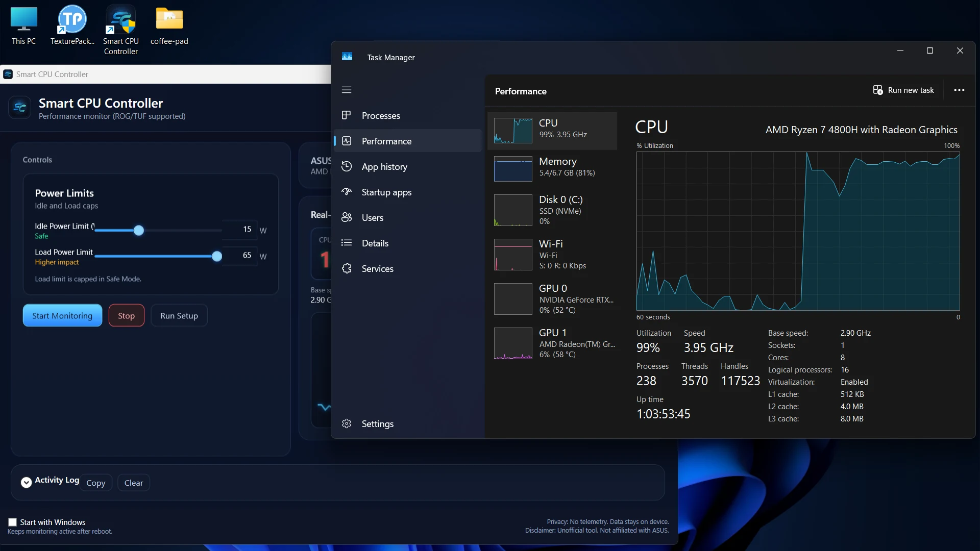980x551 pixels.
Task: Select the Wi-Fi performance entry
Action: click(x=552, y=254)
